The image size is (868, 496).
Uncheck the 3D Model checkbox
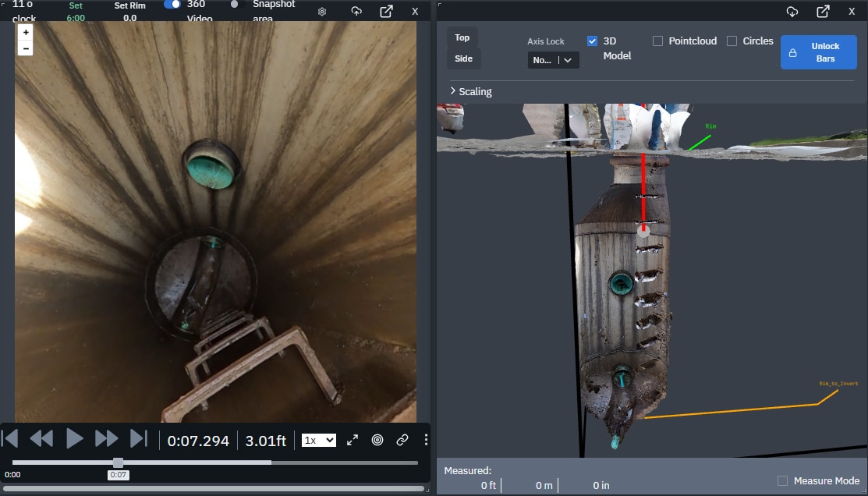coord(593,41)
